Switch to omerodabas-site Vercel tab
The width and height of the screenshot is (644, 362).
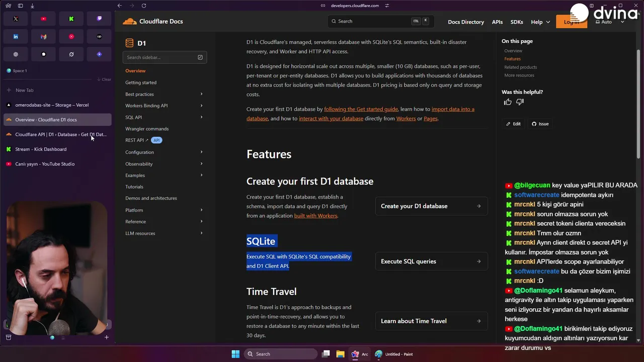[x=57, y=105]
